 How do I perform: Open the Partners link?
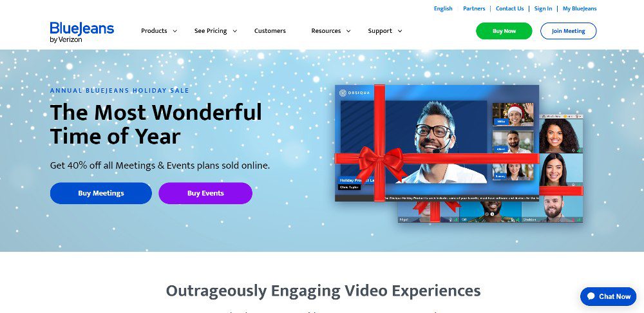tap(474, 8)
